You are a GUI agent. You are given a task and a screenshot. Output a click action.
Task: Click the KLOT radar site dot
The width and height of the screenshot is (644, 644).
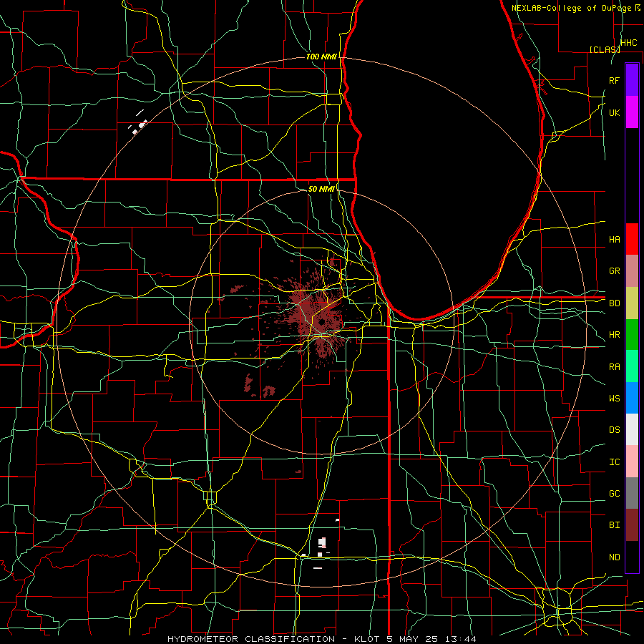click(x=322, y=322)
